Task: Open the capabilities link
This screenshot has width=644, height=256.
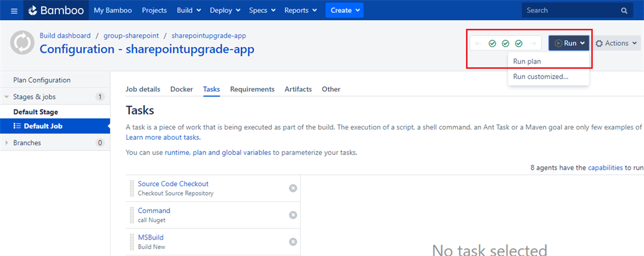Action: [606, 168]
